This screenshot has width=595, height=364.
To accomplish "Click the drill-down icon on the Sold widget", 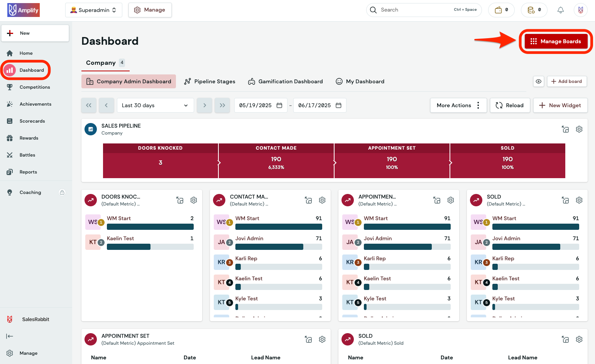I will (x=565, y=200).
